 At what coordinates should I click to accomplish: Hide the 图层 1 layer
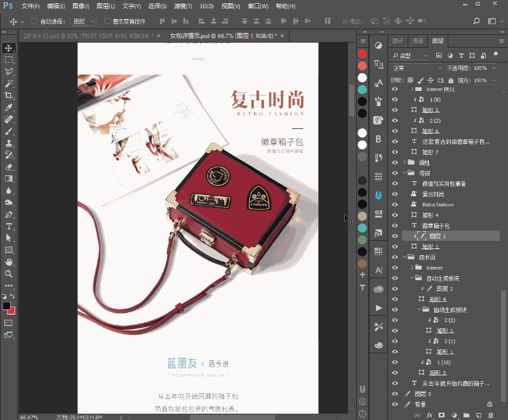394,236
